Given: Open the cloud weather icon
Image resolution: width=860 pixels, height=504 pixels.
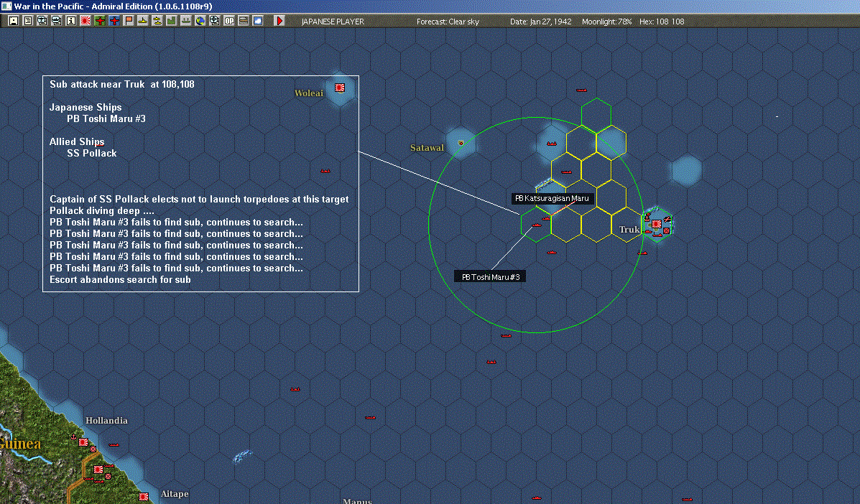Looking at the screenshot, I should 257,21.
